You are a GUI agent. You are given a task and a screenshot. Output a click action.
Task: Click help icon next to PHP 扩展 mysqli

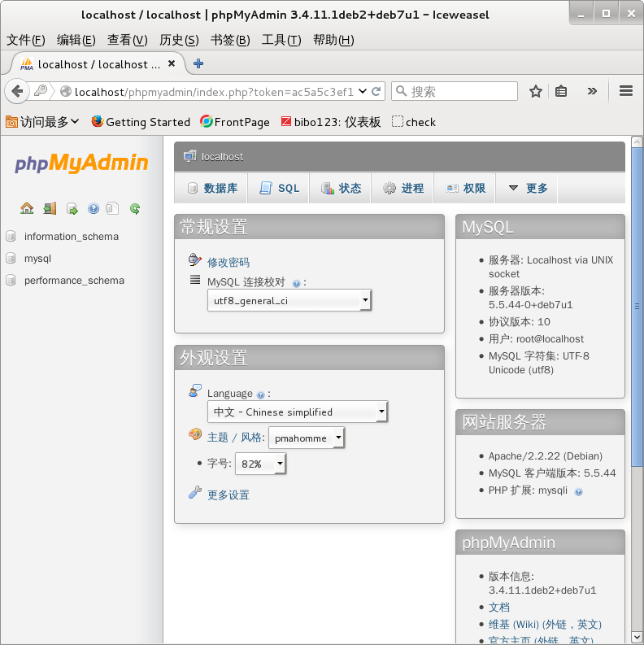[x=579, y=491]
